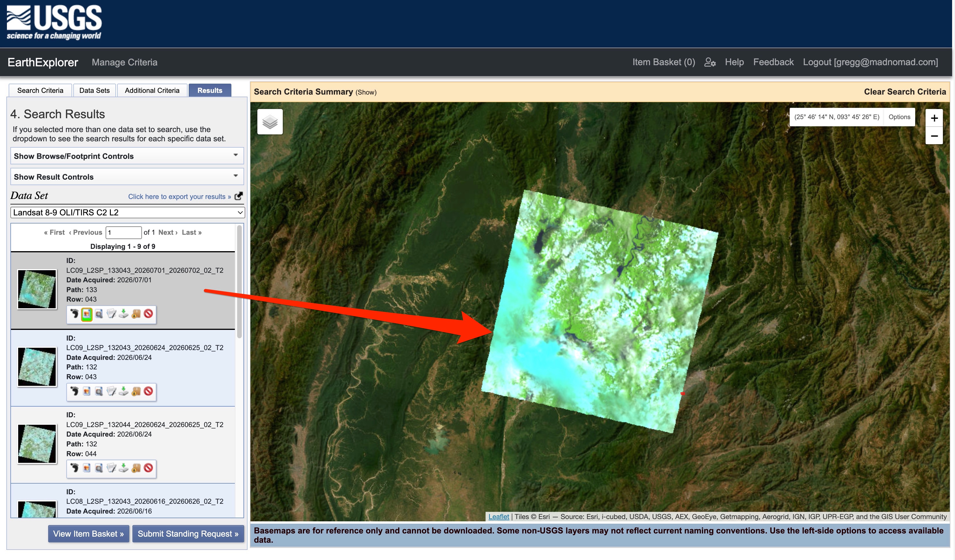
Task: Open Manage Criteria menu
Action: (x=124, y=63)
